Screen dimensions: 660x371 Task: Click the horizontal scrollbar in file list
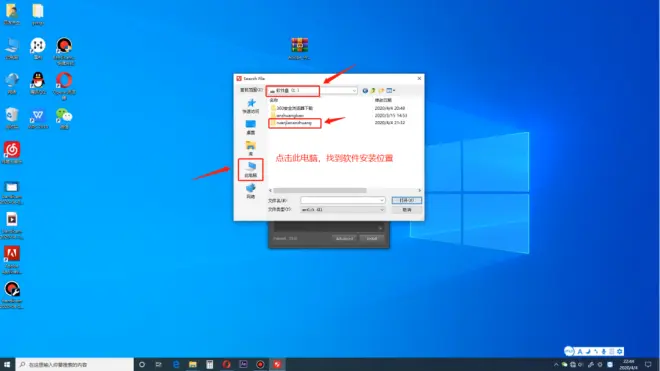[x=345, y=190]
